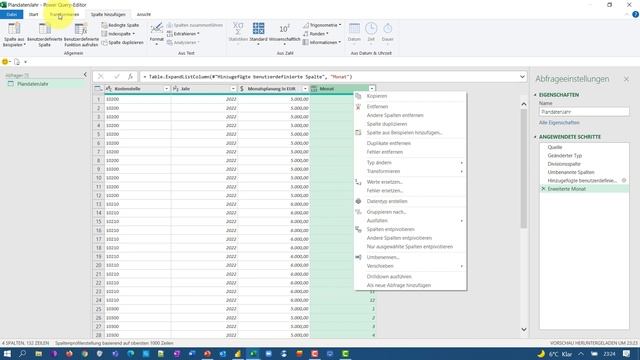Screen dimensions: 640x360
Task: Open the Spalte hinzufügen ribbon tab
Action: pyautogui.click(x=108, y=14)
